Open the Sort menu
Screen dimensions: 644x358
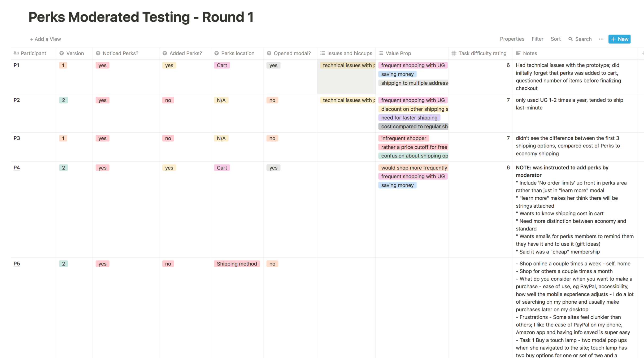555,39
